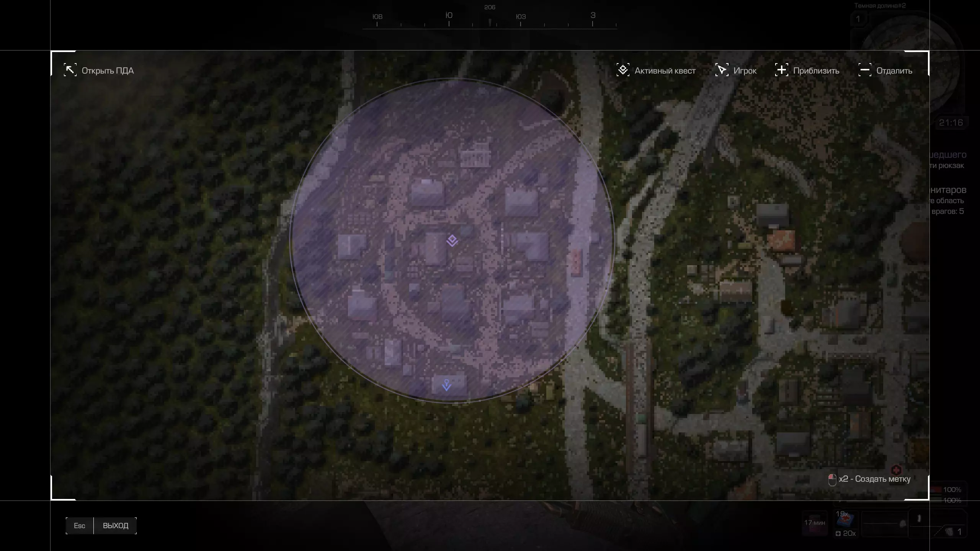Click the Приблизить zoom-in label
The width and height of the screenshot is (980, 551).
(x=816, y=71)
